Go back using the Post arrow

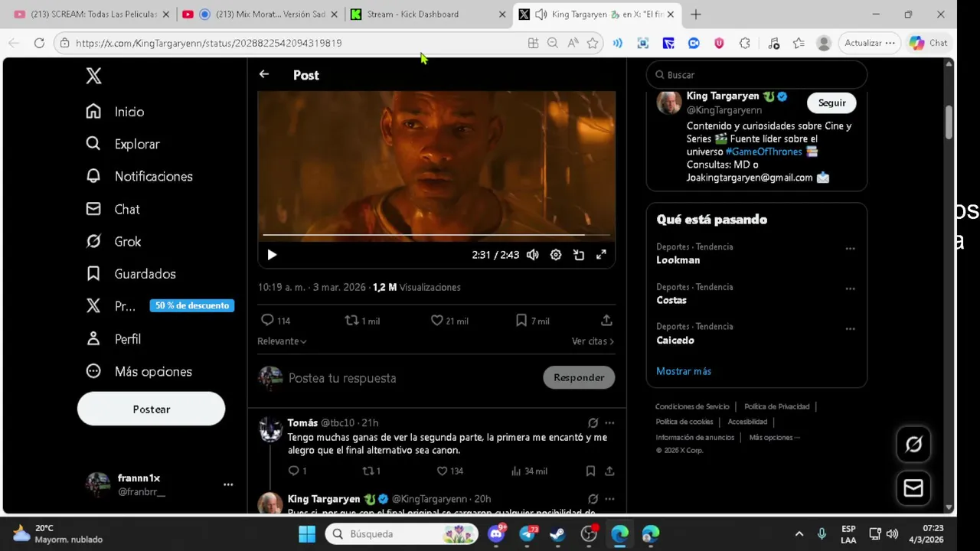[x=264, y=74]
